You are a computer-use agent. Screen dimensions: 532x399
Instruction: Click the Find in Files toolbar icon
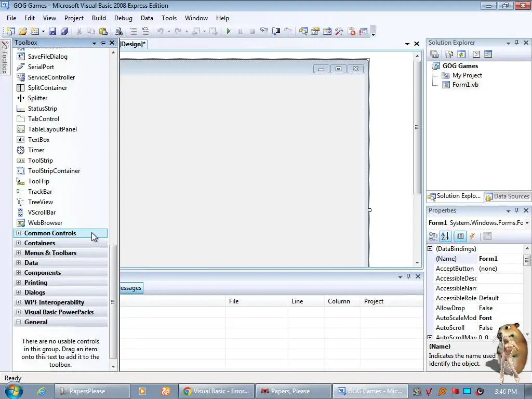click(119, 31)
